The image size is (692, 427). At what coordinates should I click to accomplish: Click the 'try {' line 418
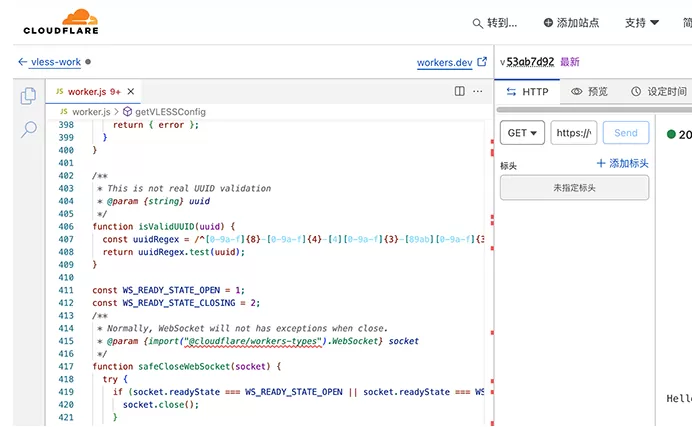point(115,379)
